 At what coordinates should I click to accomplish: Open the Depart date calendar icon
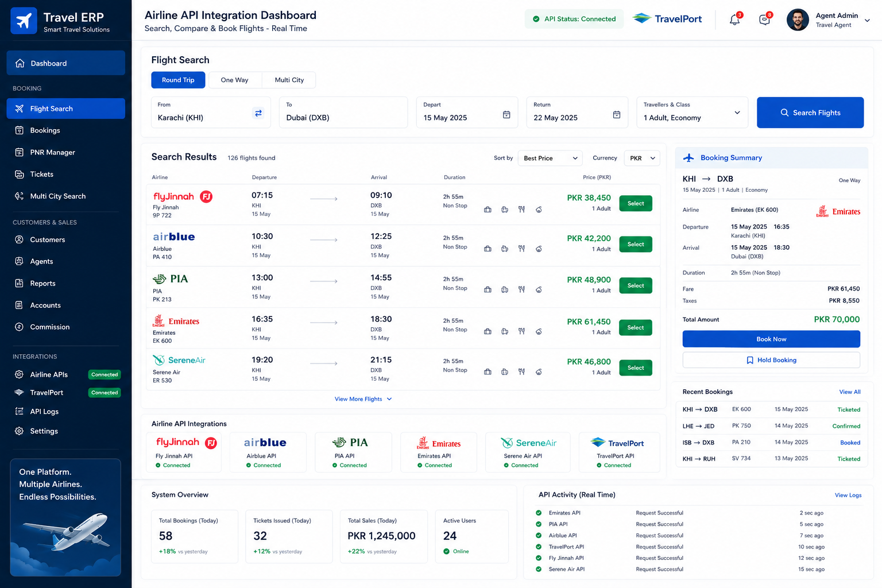tap(506, 115)
